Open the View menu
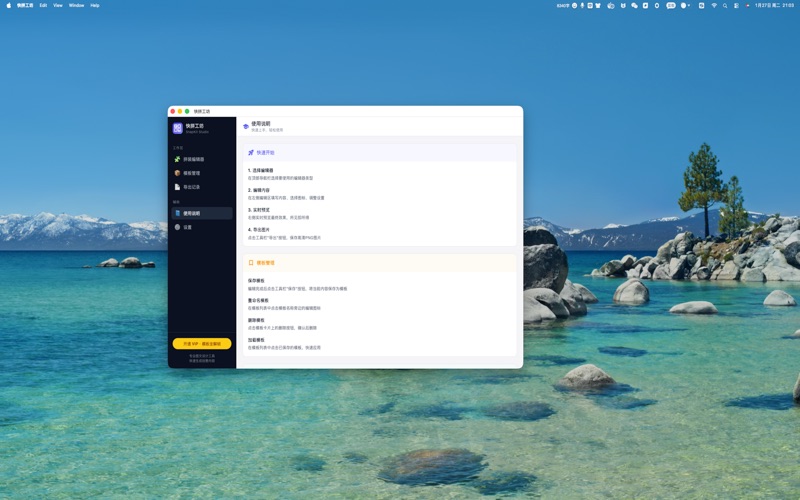The image size is (800, 500). [58, 5]
